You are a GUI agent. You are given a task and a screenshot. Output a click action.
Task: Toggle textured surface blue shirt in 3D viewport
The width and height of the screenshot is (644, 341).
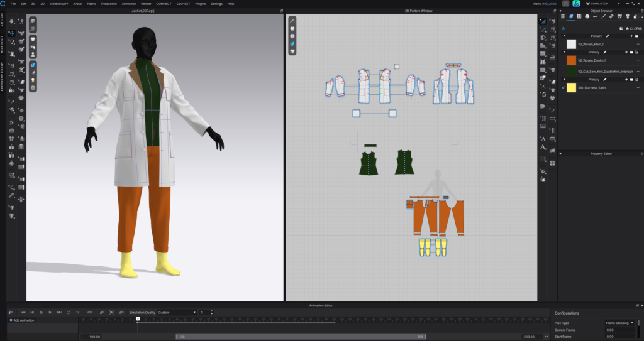click(x=33, y=65)
